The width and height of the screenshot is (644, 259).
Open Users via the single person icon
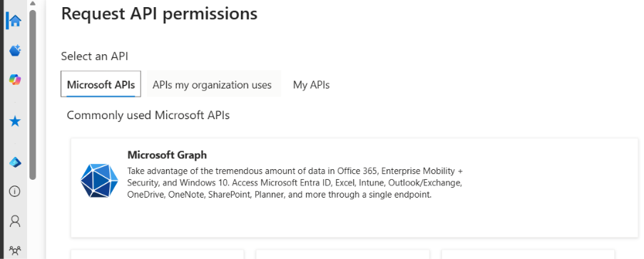click(x=15, y=221)
